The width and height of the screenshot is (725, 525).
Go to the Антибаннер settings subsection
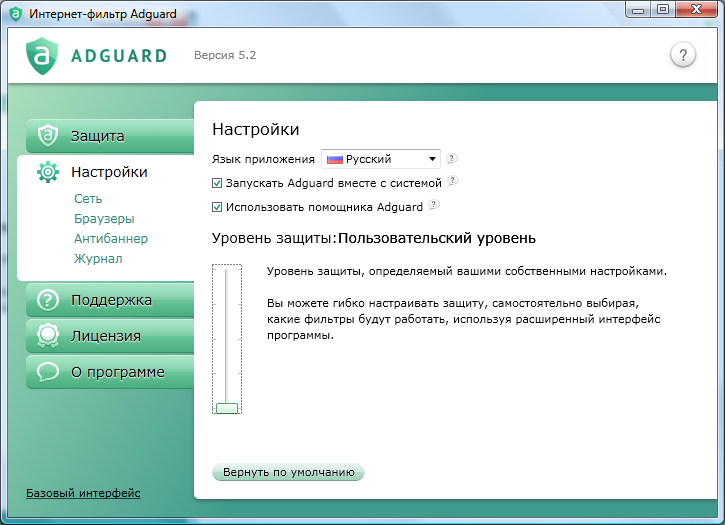(x=111, y=239)
